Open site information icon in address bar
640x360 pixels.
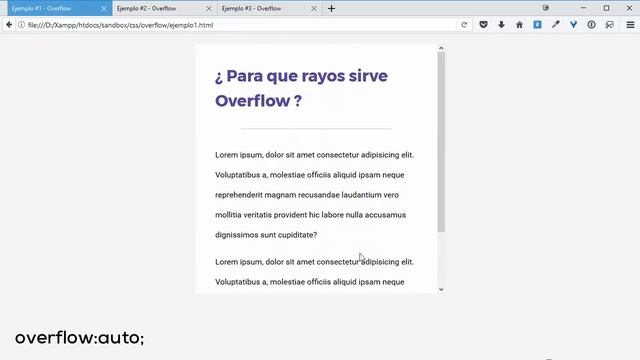pos(21,25)
